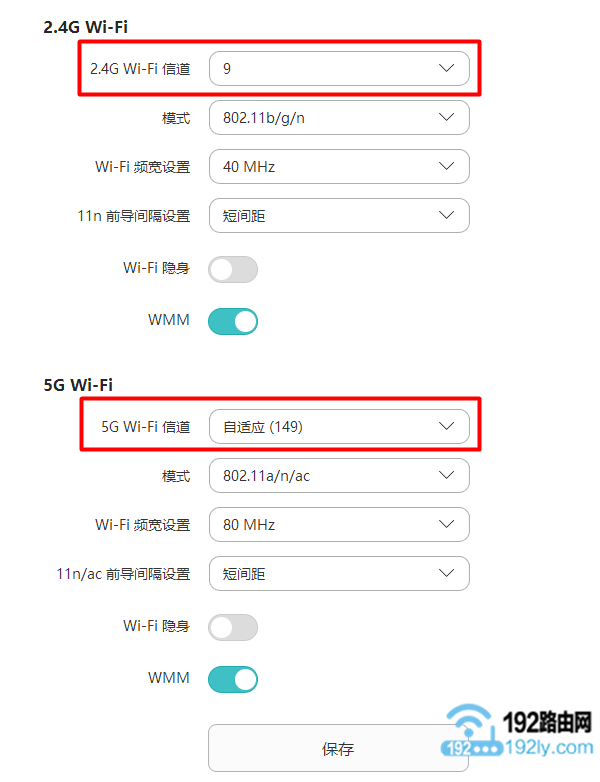Toggle 2.4G Wi-Fi 隐身 switch
The height and width of the screenshot is (782, 600).
[233, 269]
